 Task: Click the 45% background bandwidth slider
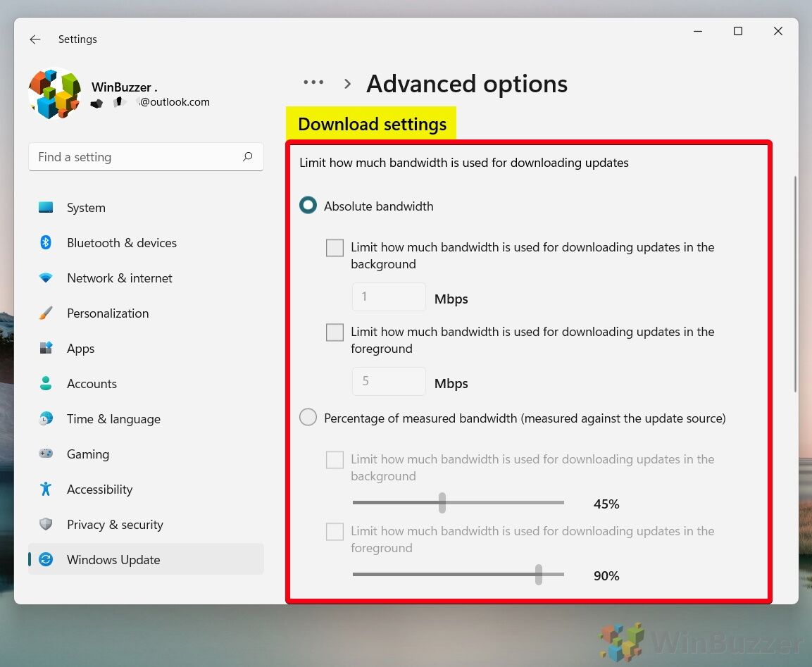pos(442,503)
